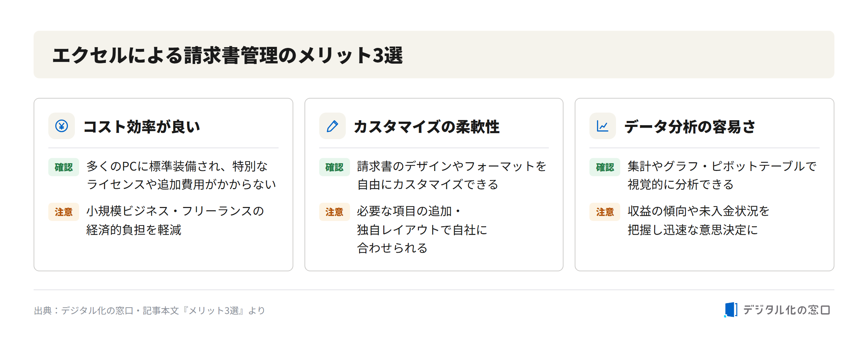Select the カスタマイズの柔軟性 heading
The image size is (868, 351).
[427, 127]
